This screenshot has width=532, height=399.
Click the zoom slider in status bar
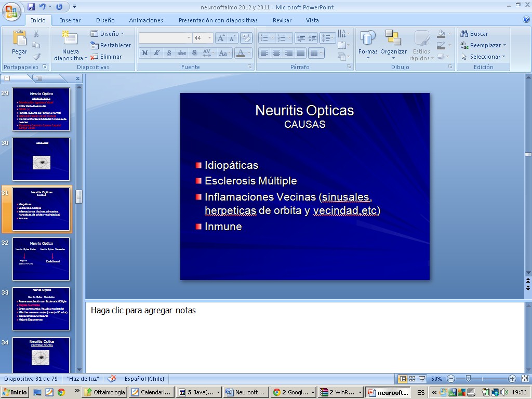(469, 379)
